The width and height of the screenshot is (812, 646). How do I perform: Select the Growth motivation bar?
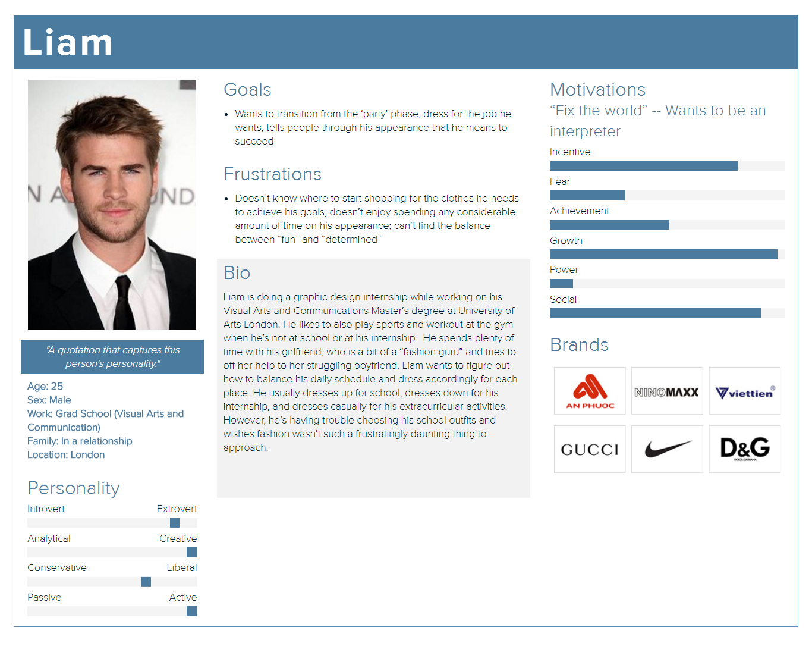[x=667, y=254]
